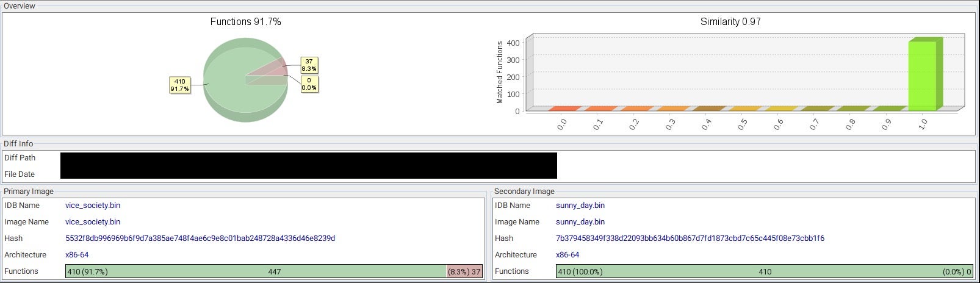Click the '0 0.0%' pie chart label
Viewport: 980px width, 283px height.
(309, 84)
